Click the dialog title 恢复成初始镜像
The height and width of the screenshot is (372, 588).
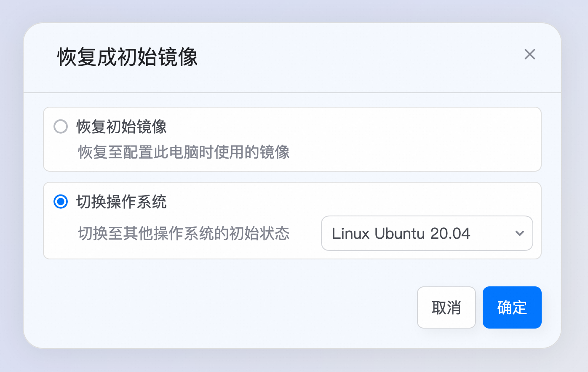pos(128,57)
